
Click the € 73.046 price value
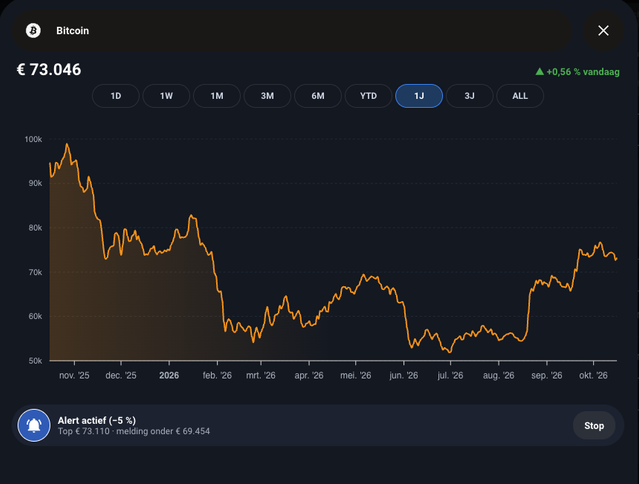(49, 70)
